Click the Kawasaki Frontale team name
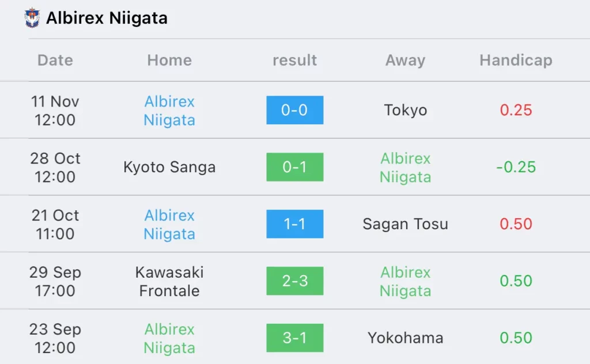Viewport: 590px width, 364px height. (x=169, y=281)
